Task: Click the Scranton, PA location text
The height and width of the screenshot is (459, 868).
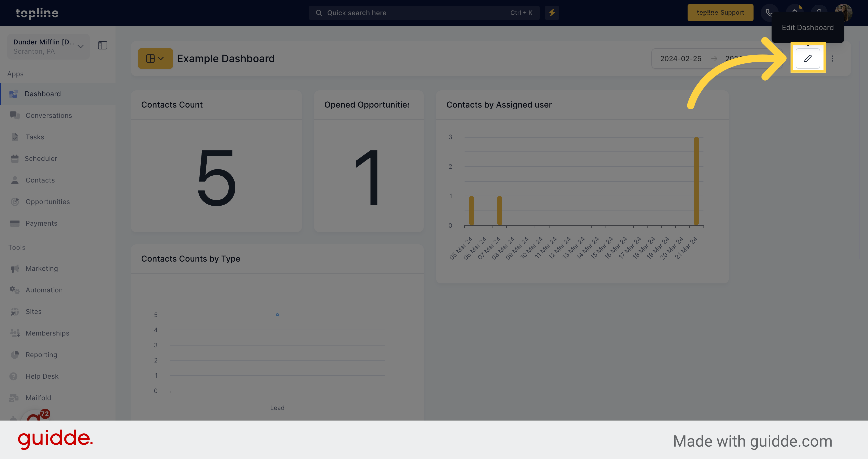Action: pyautogui.click(x=34, y=51)
